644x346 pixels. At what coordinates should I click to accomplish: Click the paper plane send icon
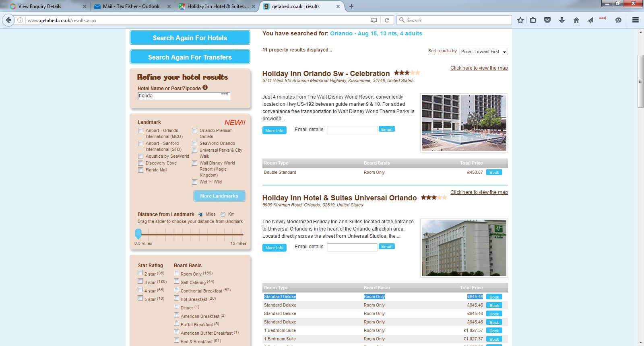pos(590,20)
